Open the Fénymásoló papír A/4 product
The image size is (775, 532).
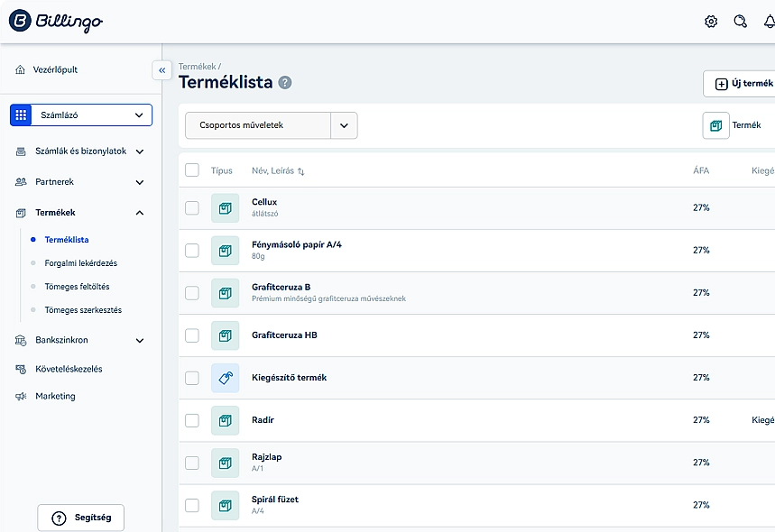pos(296,244)
